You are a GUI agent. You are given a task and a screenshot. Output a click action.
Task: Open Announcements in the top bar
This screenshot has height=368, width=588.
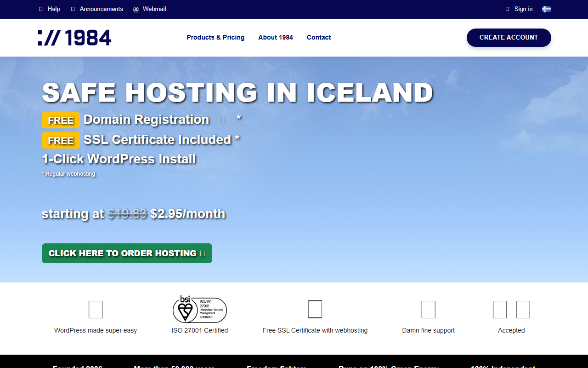pos(101,9)
